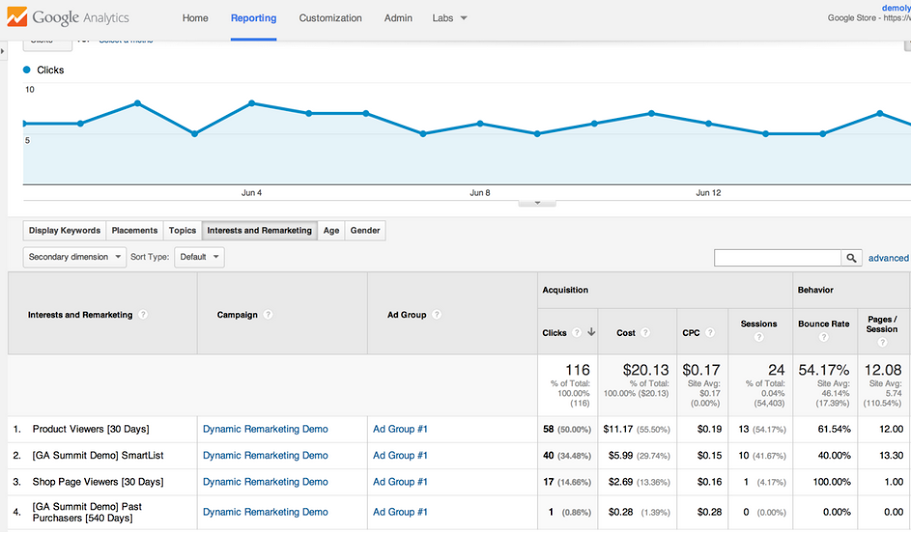Select the Gender dimension tab
The width and height of the screenshot is (911, 534).
pyautogui.click(x=365, y=231)
